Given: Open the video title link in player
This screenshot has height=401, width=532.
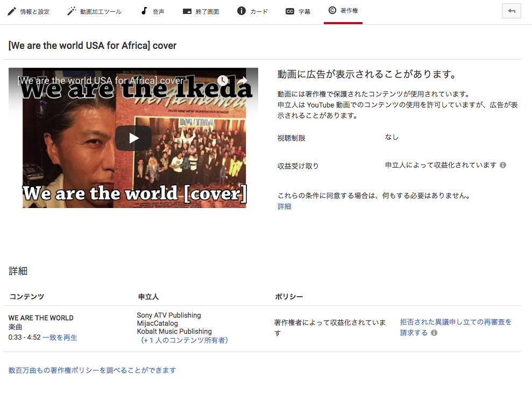Looking at the screenshot, I should coord(101,80).
